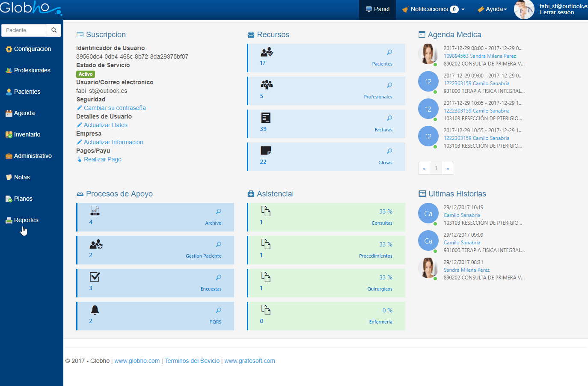588x386 pixels.
Task: Click the Encuestas checkbox icon
Action: coord(95,277)
